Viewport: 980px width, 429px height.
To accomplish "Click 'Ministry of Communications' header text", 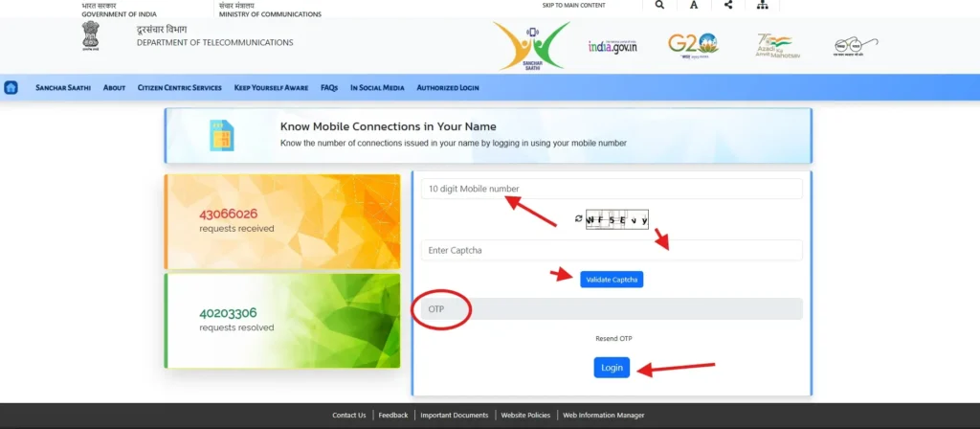I will pyautogui.click(x=271, y=13).
